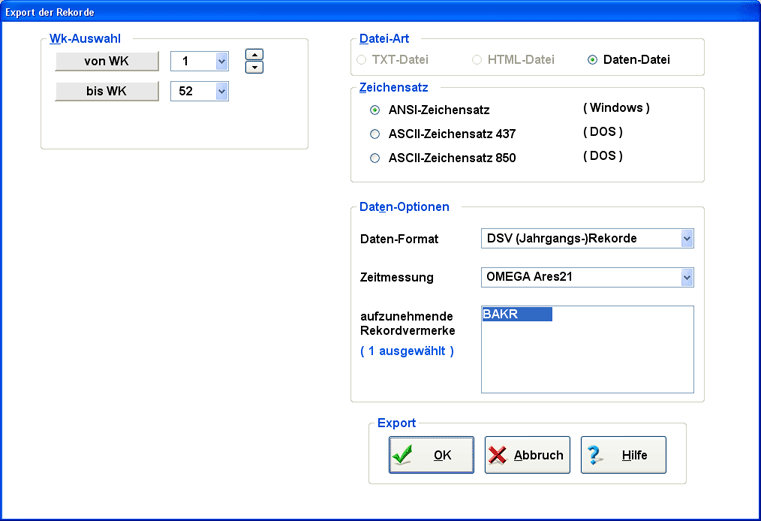
Task: Click the green checkmark OK button
Action: coord(431,455)
